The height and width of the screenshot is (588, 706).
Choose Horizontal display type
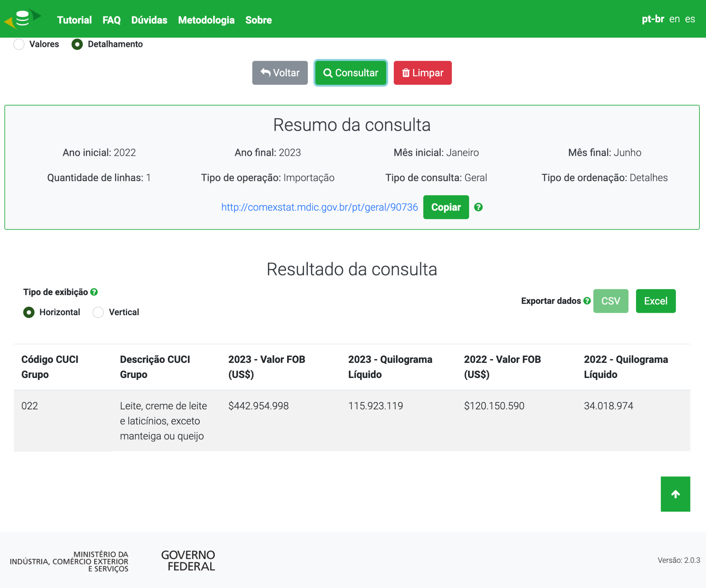[x=29, y=312]
